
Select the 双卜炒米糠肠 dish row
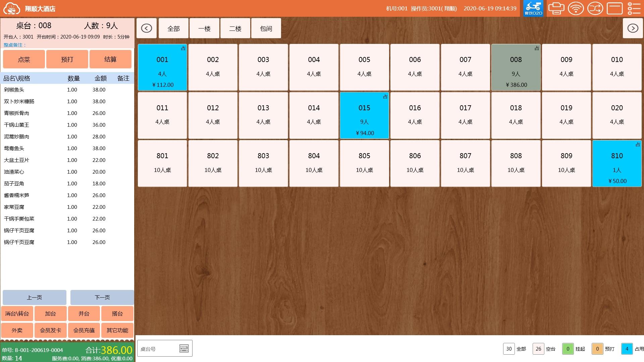67,101
